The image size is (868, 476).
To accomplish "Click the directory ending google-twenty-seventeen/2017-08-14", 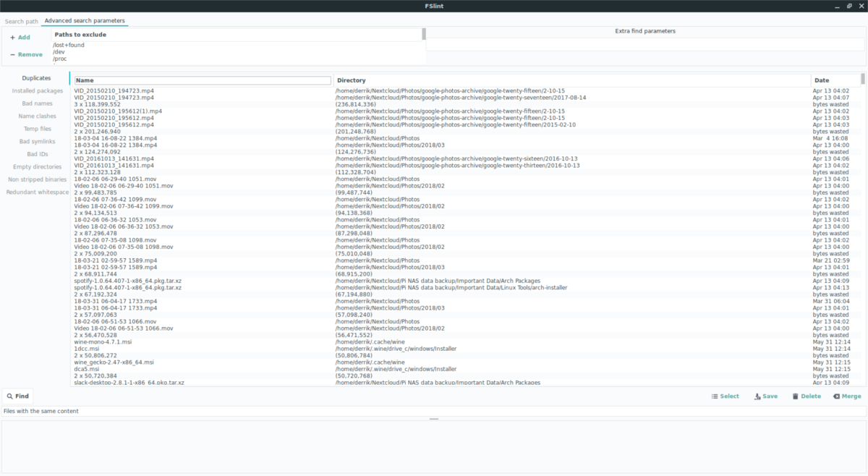I will click(460, 98).
